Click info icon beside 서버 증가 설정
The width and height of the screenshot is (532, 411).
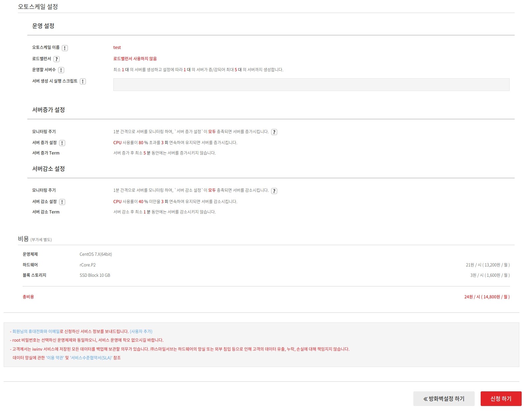(62, 143)
